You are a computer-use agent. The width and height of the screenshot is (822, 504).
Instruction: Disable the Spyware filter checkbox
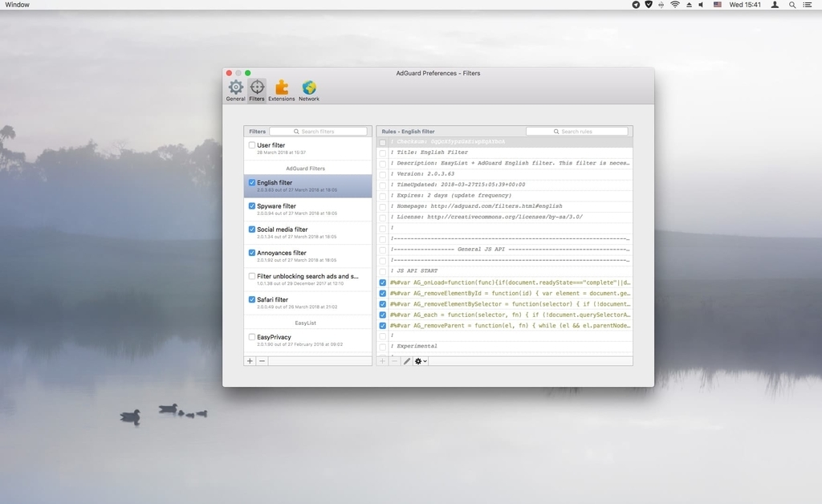pyautogui.click(x=252, y=206)
